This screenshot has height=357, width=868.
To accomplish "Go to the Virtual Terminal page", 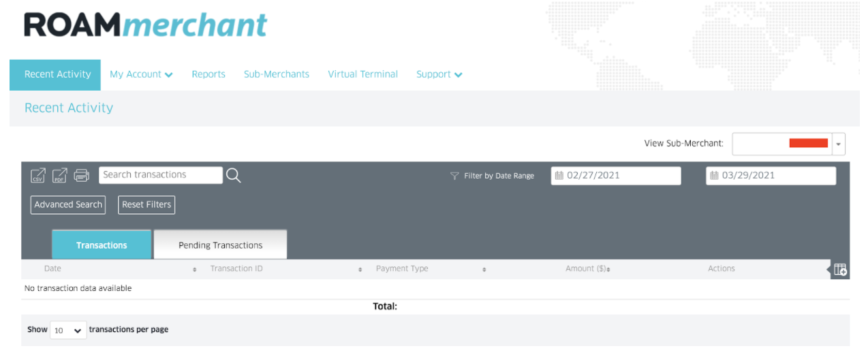I will click(362, 74).
